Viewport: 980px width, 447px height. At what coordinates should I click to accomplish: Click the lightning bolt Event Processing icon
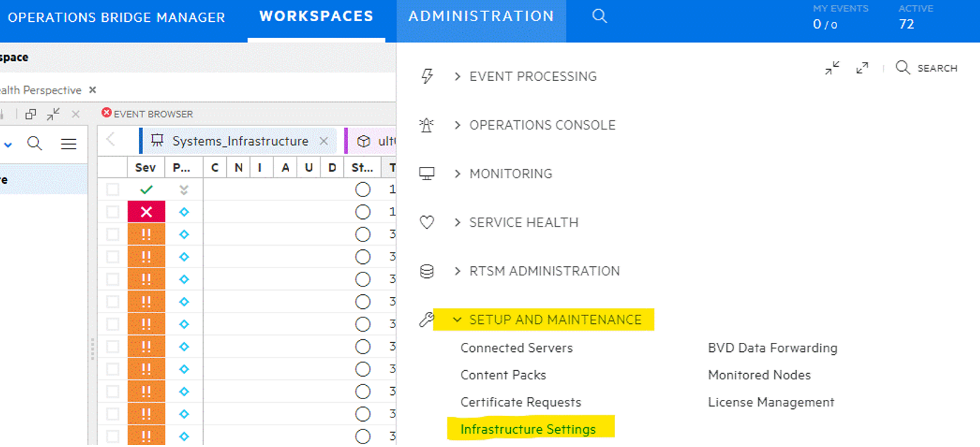click(427, 76)
